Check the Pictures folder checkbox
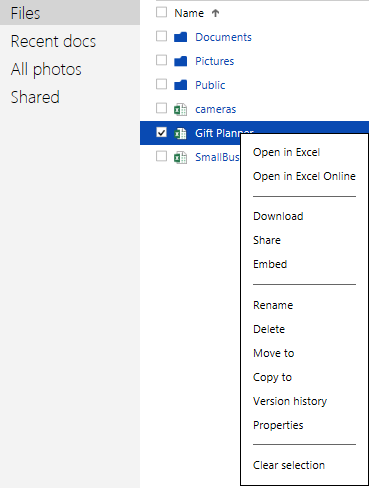 (161, 60)
